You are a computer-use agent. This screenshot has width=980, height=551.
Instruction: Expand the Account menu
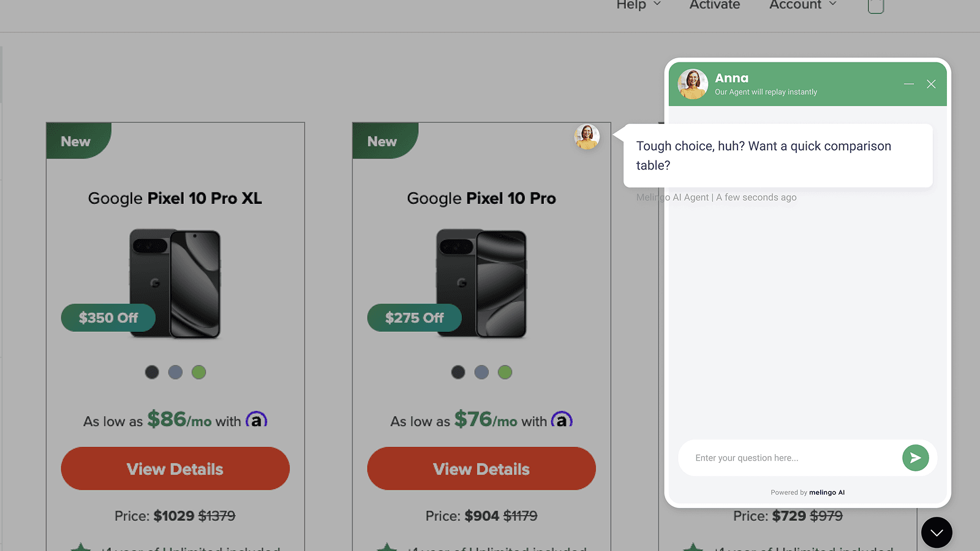(x=802, y=5)
